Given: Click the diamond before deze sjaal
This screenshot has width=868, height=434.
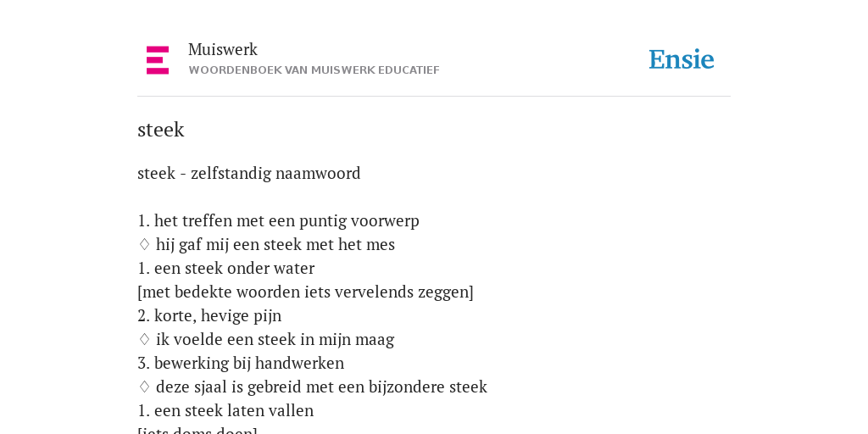Looking at the screenshot, I should (x=144, y=387).
